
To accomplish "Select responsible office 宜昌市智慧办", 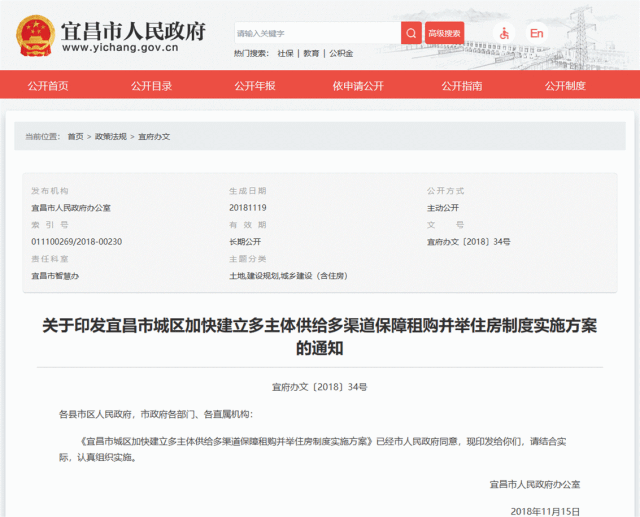I will pyautogui.click(x=55, y=276).
